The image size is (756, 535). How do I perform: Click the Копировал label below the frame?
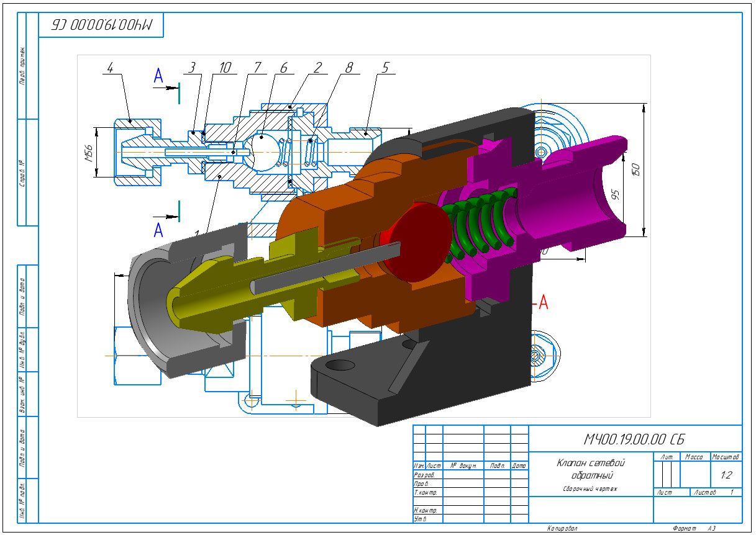[562, 529]
